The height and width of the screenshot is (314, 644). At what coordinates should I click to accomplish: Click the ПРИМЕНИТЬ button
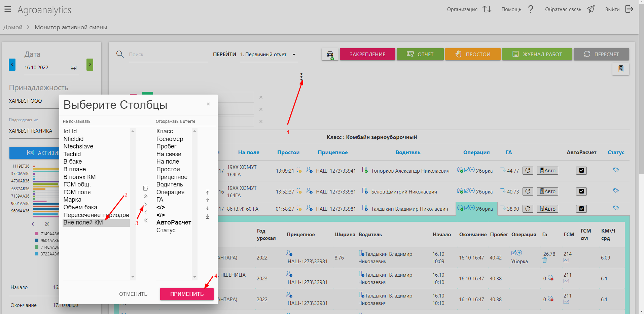[187, 294]
